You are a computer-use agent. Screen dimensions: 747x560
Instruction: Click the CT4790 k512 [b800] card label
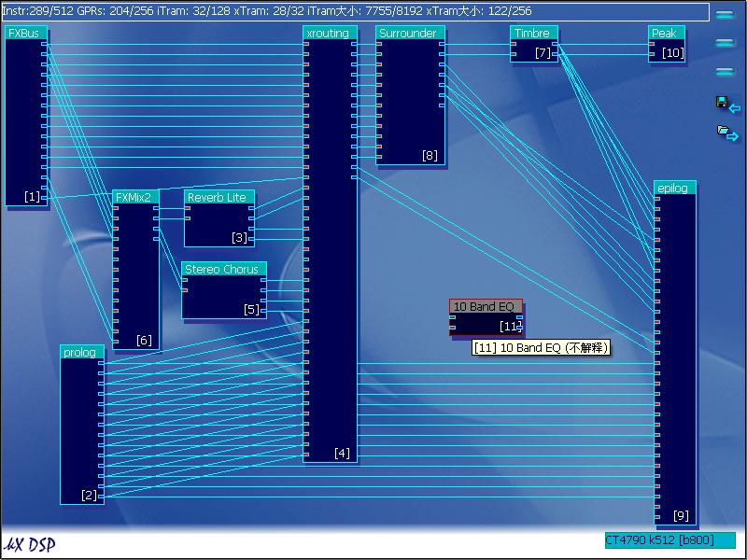tap(669, 540)
